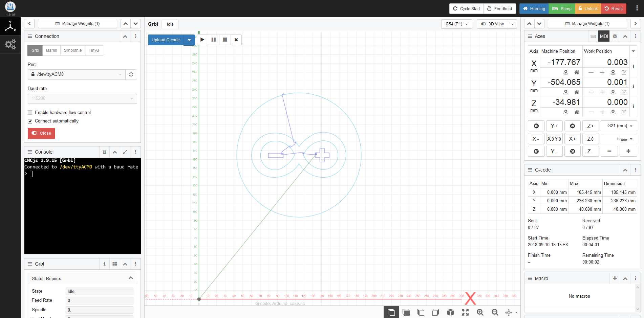Select the Marlin controller tab

(x=51, y=50)
